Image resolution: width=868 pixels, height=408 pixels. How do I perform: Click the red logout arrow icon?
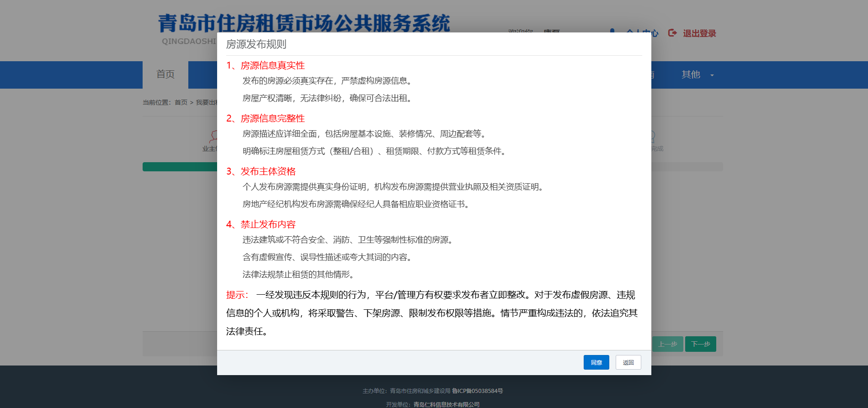click(x=672, y=33)
